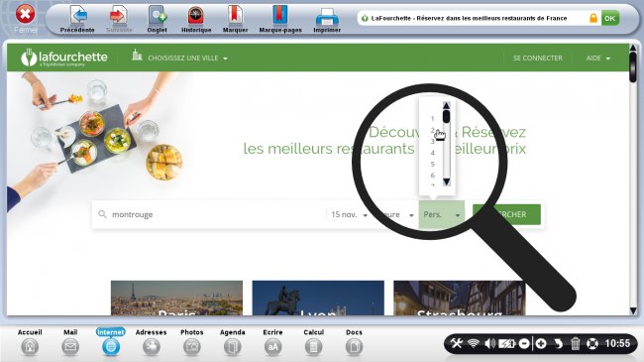Open the Photos application
Viewport: 644px width, 362px height.
(192, 342)
